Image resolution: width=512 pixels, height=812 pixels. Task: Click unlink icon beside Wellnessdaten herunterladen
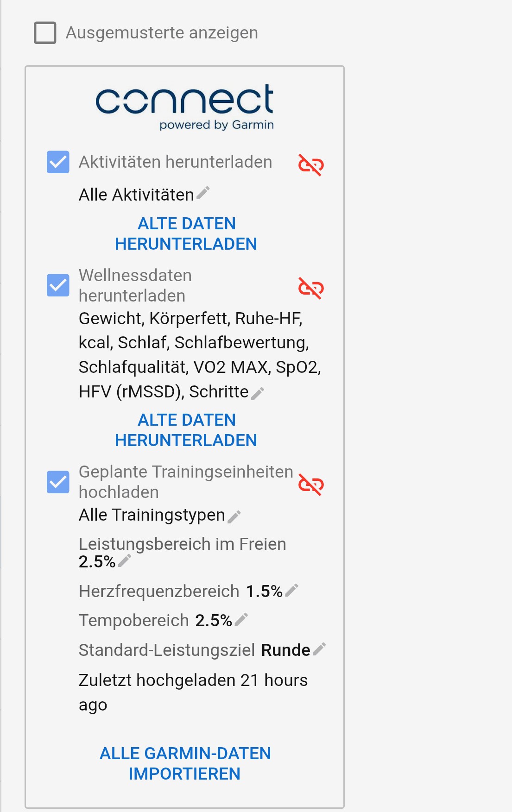point(311,288)
